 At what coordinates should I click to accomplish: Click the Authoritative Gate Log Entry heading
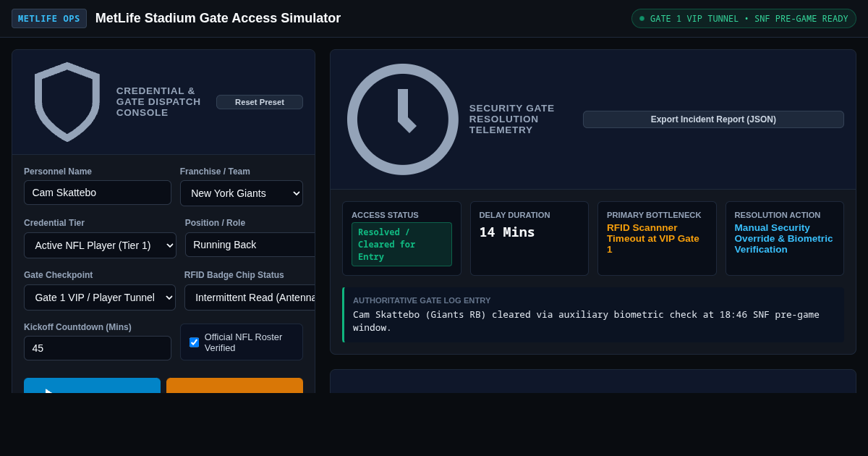(x=422, y=300)
